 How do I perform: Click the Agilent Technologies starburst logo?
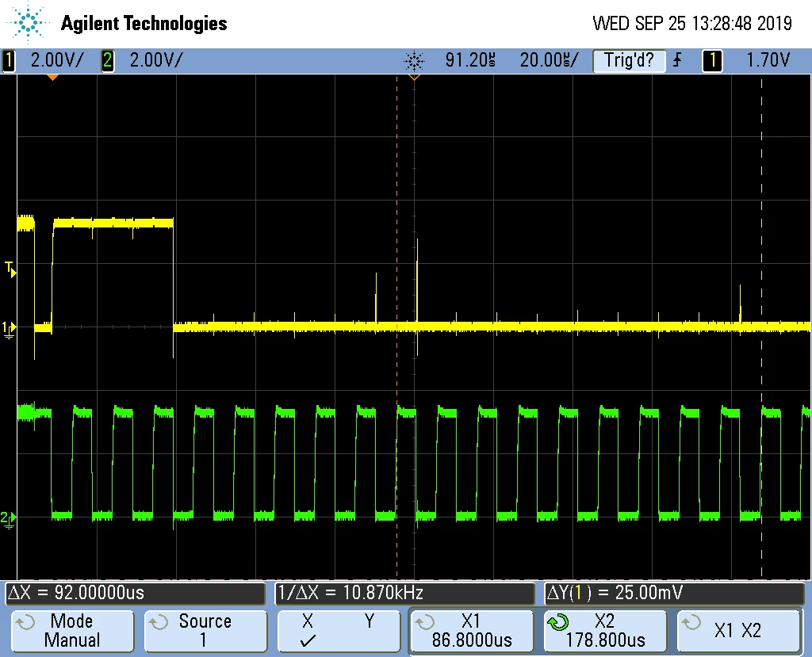click(27, 22)
